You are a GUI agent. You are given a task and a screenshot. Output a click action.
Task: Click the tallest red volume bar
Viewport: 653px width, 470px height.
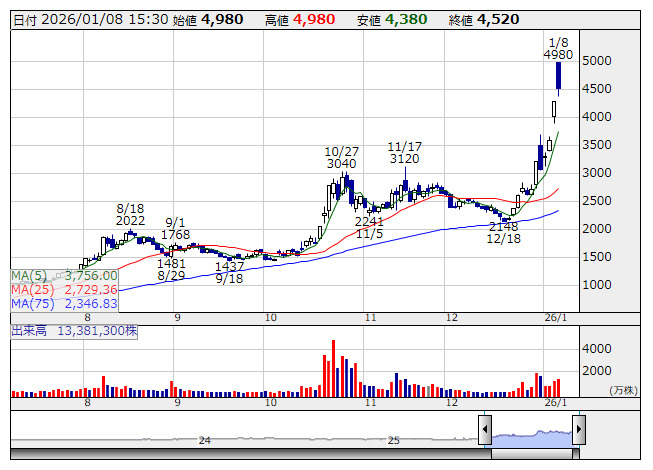click(x=332, y=368)
